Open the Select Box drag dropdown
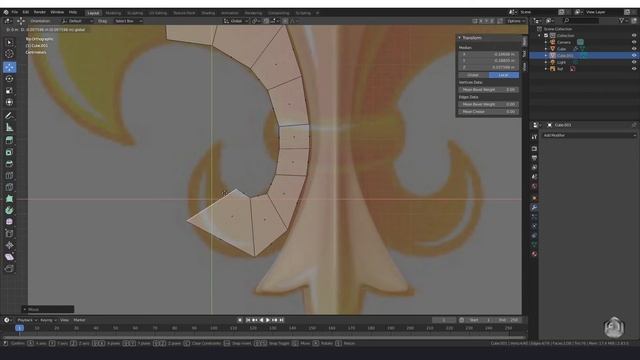This screenshot has height=360, width=640. (128, 21)
